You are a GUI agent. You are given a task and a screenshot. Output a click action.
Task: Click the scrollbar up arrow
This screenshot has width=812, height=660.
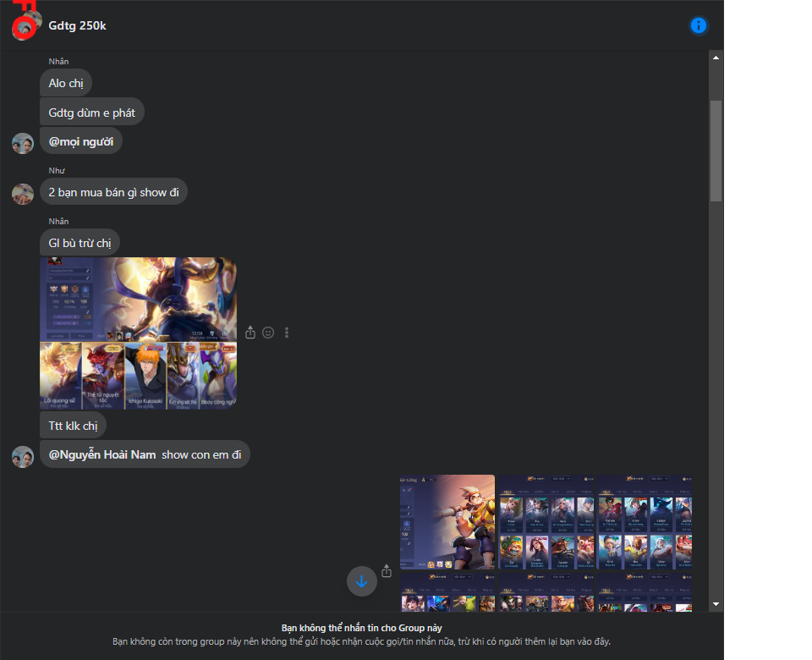(716, 58)
